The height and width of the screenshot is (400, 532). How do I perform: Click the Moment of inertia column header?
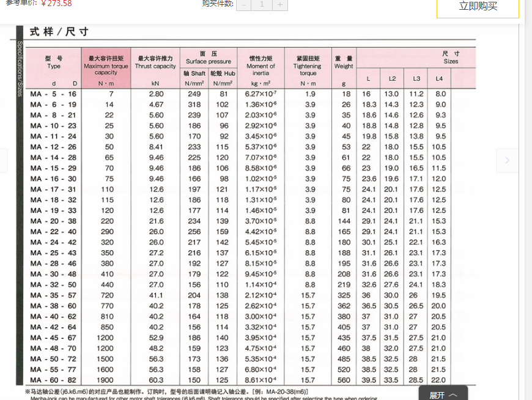click(x=260, y=68)
